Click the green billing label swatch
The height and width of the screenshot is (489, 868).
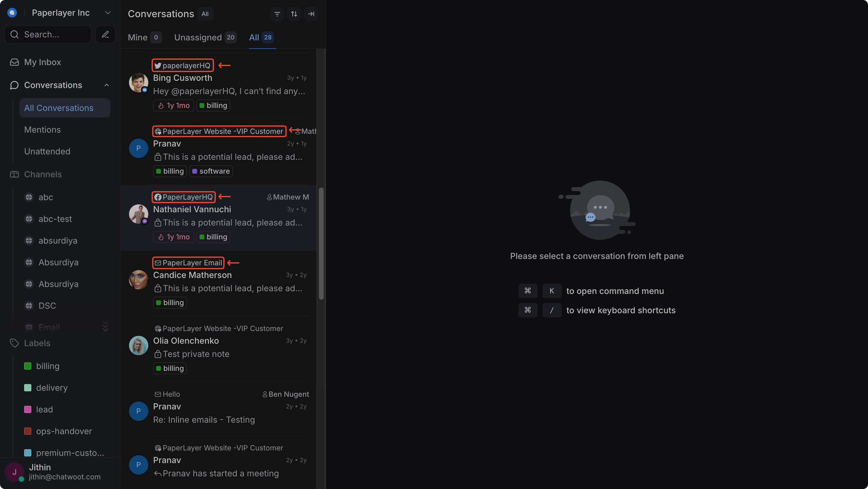pos(28,366)
